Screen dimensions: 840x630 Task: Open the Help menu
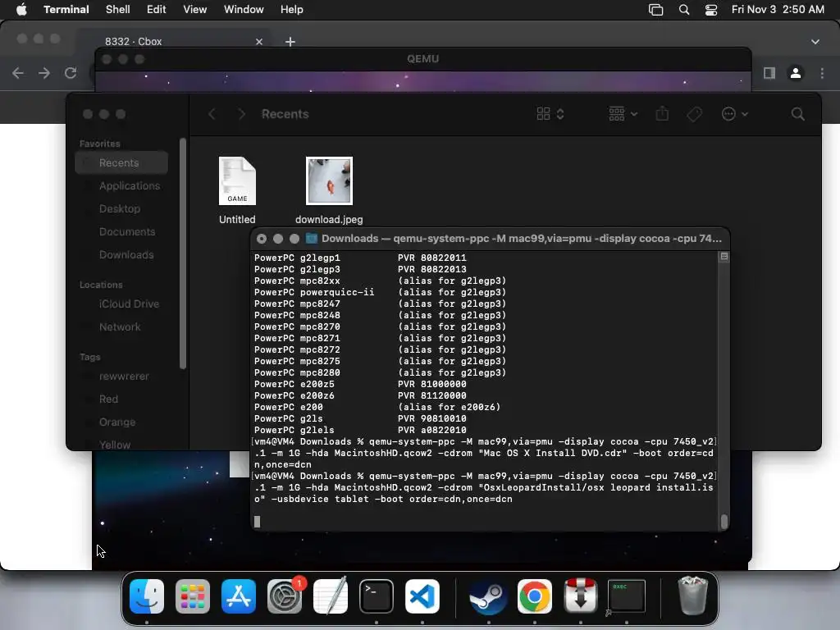[x=291, y=10]
